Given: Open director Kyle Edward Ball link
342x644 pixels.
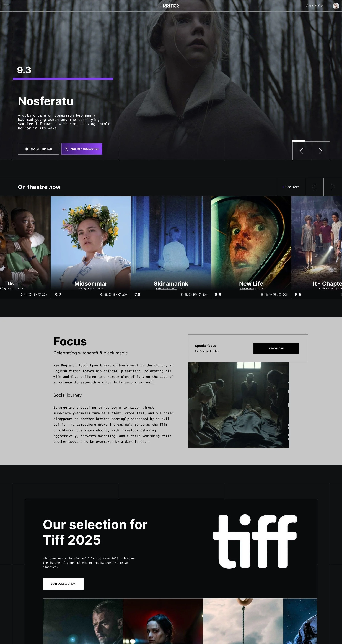Looking at the screenshot, I should tap(166, 288).
